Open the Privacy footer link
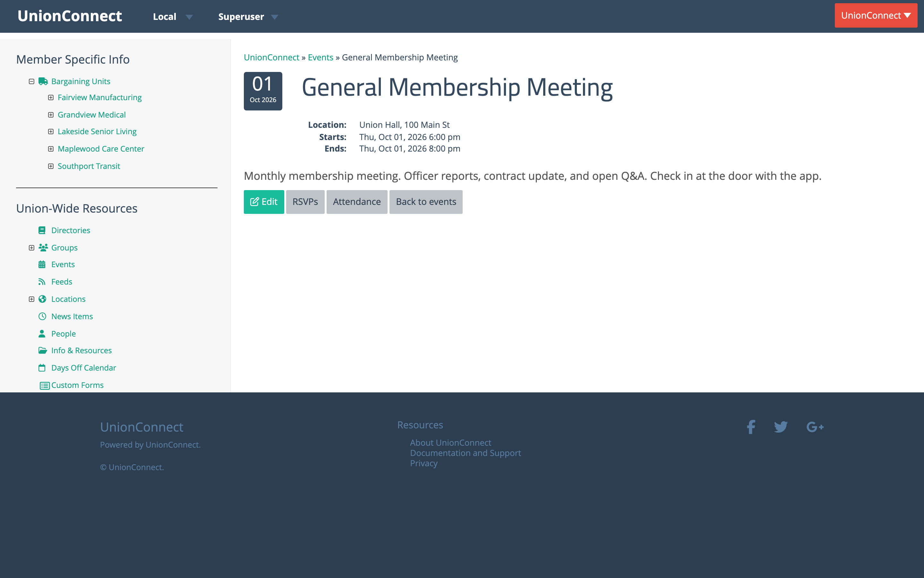 tap(424, 463)
